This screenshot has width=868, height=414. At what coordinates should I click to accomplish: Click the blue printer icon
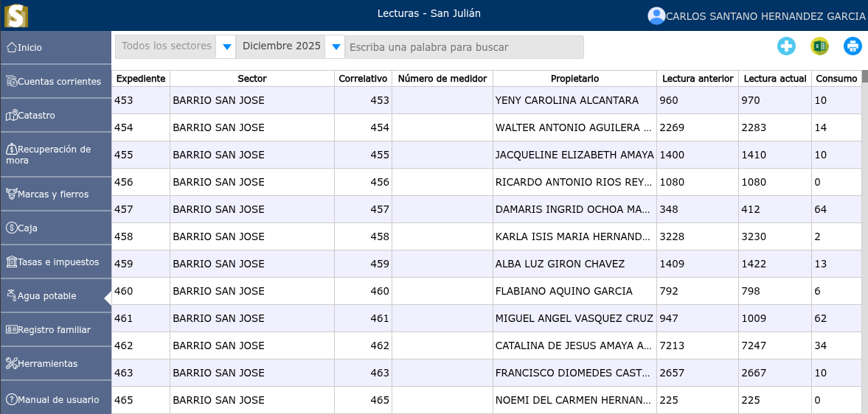coord(853,46)
